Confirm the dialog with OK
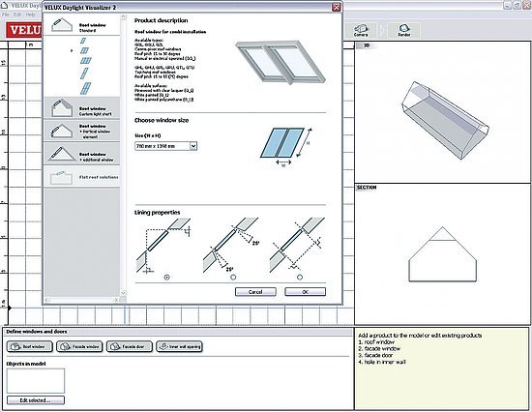The width and height of the screenshot is (532, 412). pos(305,292)
